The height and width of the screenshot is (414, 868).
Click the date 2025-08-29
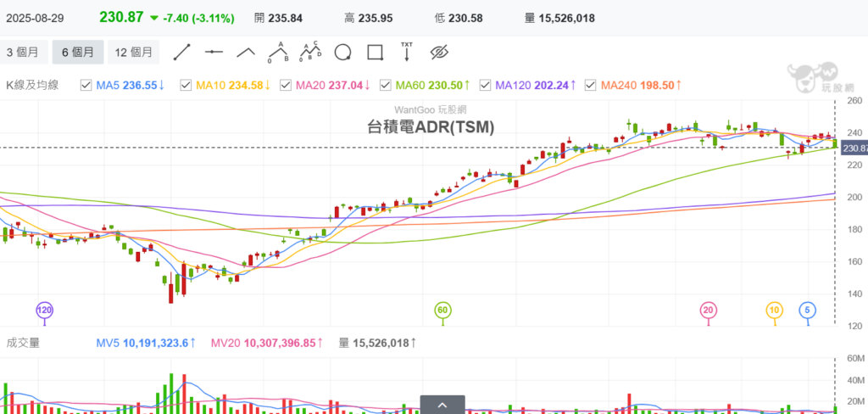[35, 19]
